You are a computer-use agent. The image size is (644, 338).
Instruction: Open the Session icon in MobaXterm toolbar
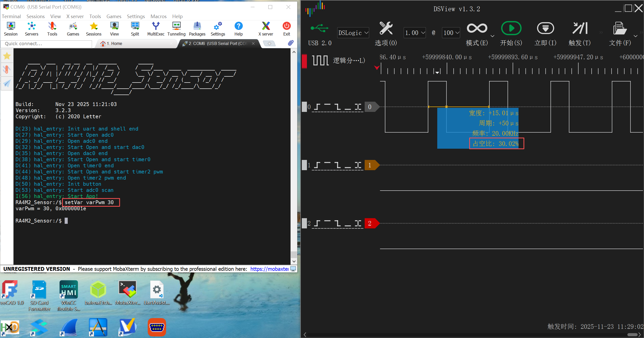11,29
